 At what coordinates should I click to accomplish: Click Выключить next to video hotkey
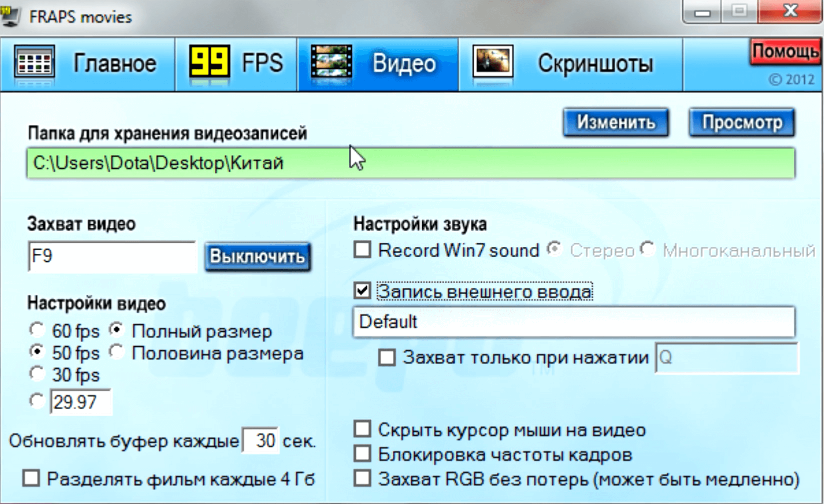[257, 256]
